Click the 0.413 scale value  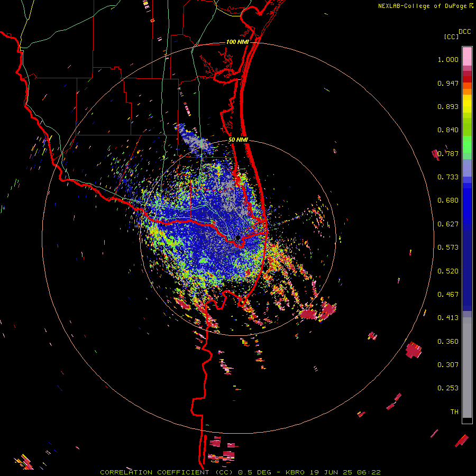pos(448,318)
